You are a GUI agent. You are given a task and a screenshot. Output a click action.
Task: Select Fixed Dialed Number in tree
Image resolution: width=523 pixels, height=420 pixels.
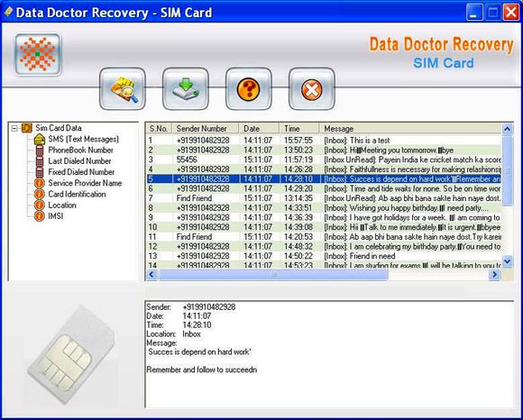[81, 172]
